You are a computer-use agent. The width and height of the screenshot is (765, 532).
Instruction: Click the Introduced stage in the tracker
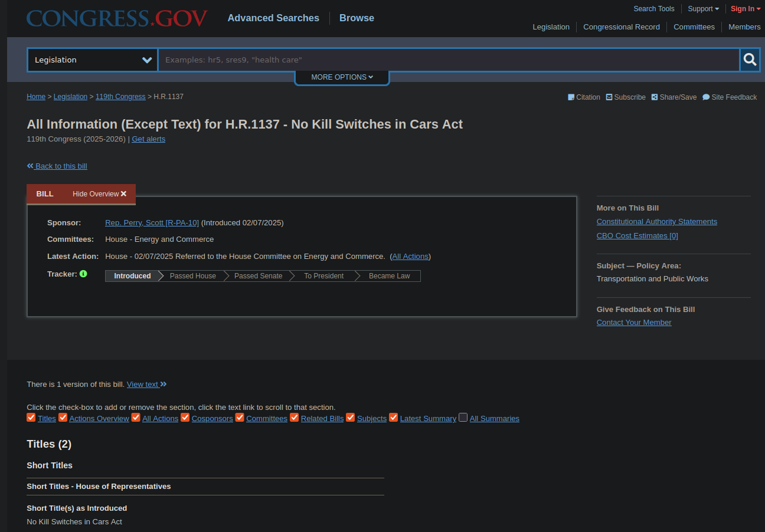tap(132, 276)
